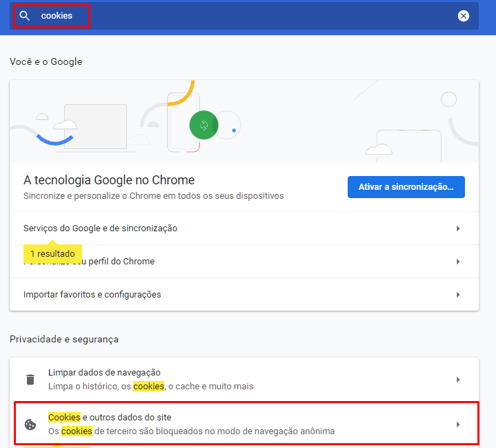Click the phone illustration in the banner
Viewport: 496px width, 448px height.
click(182, 122)
